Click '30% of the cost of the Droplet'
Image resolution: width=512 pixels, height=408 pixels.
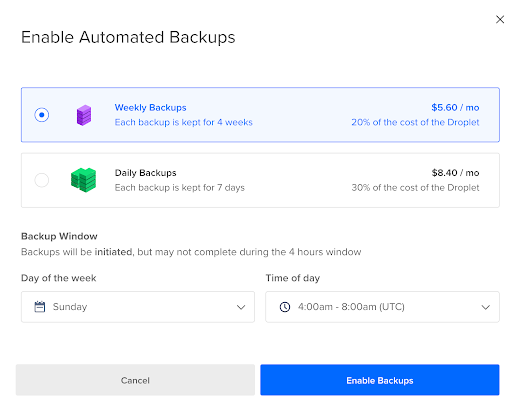click(x=415, y=188)
